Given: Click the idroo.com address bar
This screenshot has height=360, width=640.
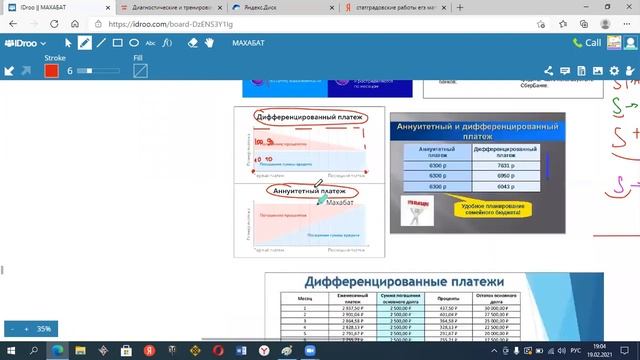Looking at the screenshot, I should click(x=310, y=24).
